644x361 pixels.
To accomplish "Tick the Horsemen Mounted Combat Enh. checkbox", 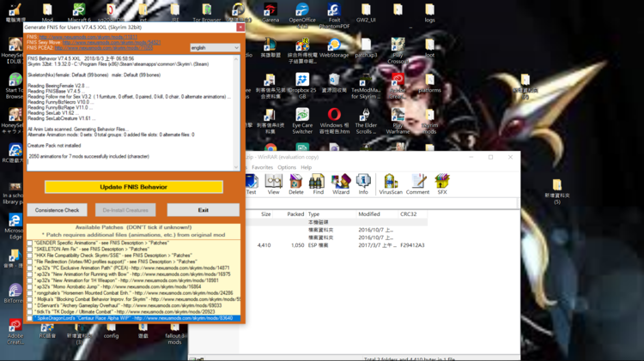I will (29, 293).
